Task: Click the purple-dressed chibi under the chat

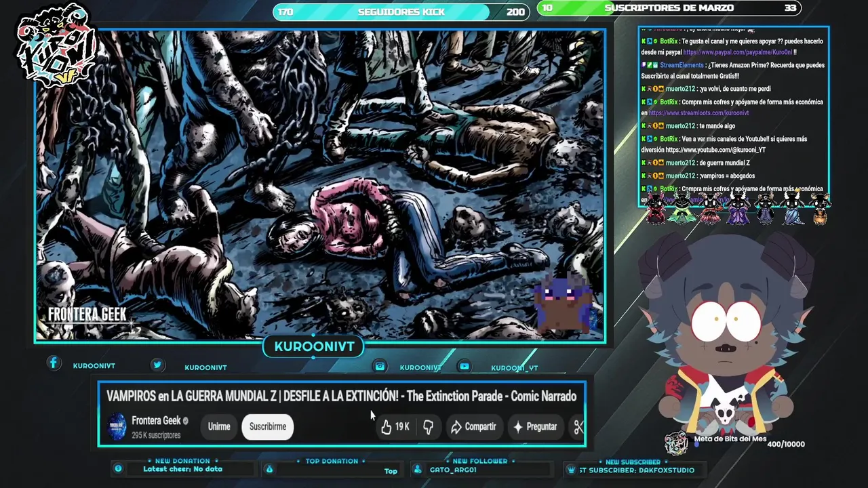Action: pyautogui.click(x=738, y=208)
